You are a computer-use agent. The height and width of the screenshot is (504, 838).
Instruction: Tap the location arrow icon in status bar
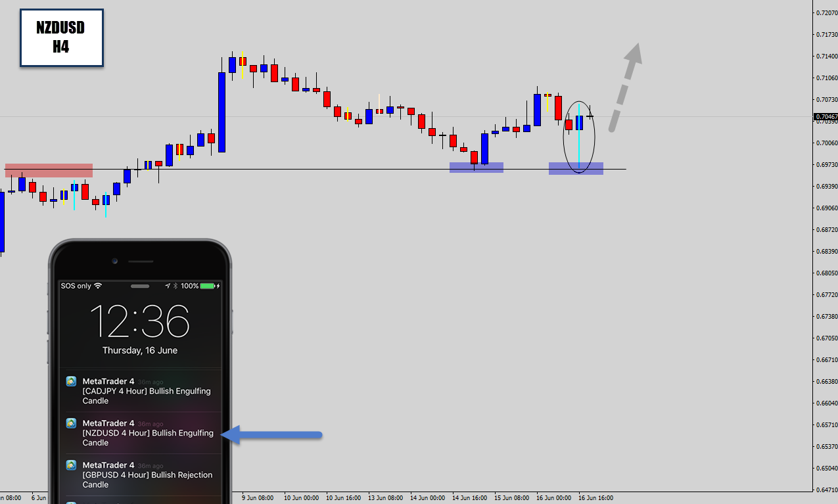[168, 286]
